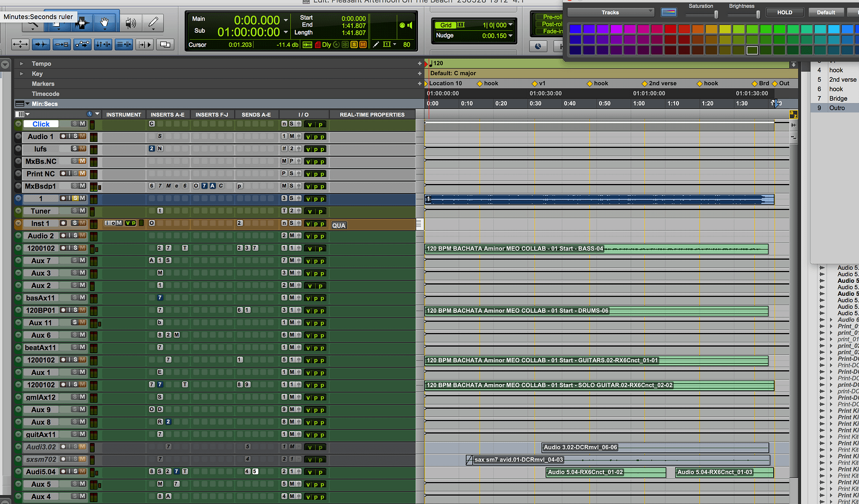Solo the lufs track
The width and height of the screenshot is (859, 504).
[x=75, y=149]
